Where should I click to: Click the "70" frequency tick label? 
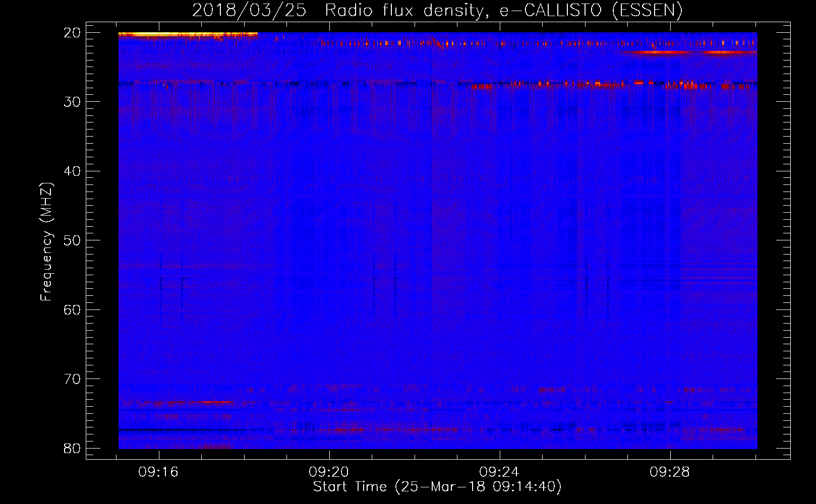[x=72, y=379]
